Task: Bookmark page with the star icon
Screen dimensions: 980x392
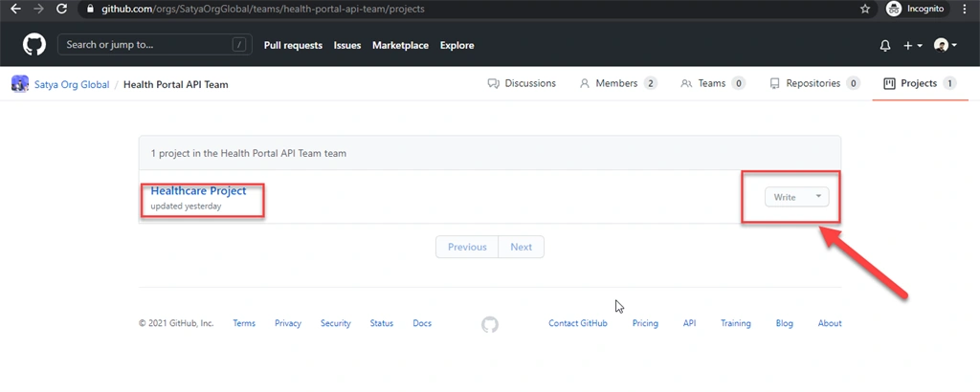Action: pos(865,9)
